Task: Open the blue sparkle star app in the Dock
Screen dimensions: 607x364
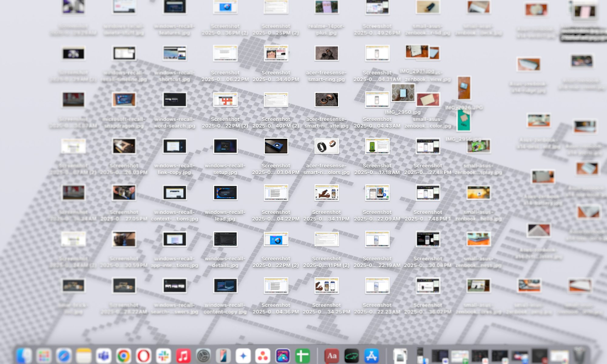Action: click(x=243, y=356)
